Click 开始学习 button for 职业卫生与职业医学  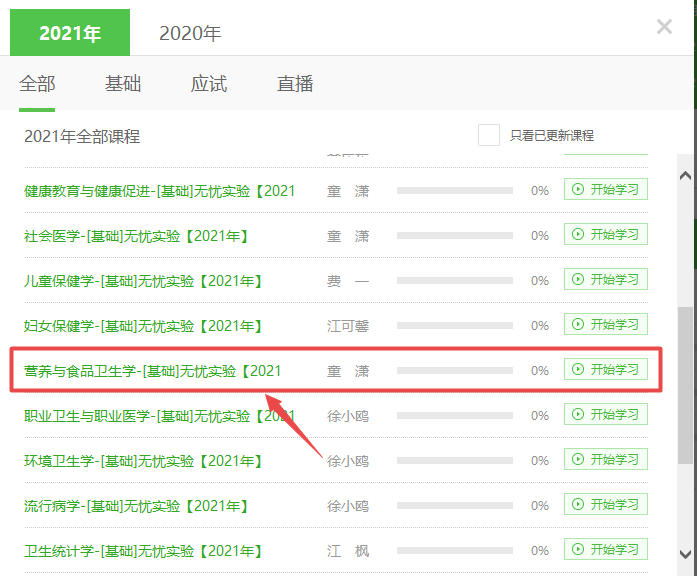click(x=606, y=415)
